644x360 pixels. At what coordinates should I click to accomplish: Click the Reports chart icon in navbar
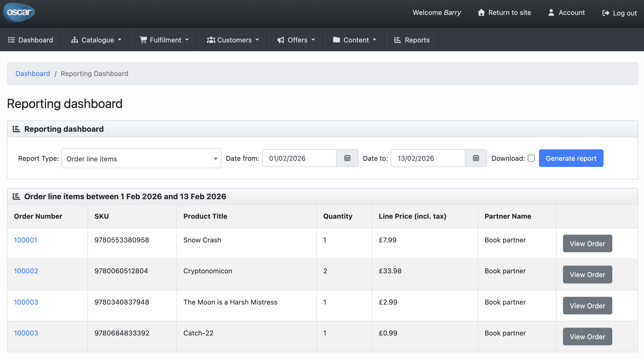pos(397,40)
